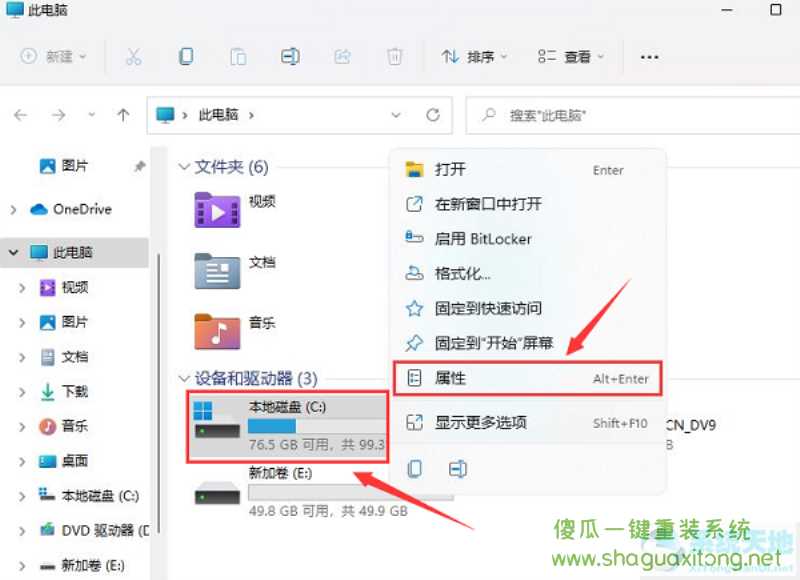The height and width of the screenshot is (580, 800).
Task: Choose Properties in the context menu
Action: pos(528,379)
